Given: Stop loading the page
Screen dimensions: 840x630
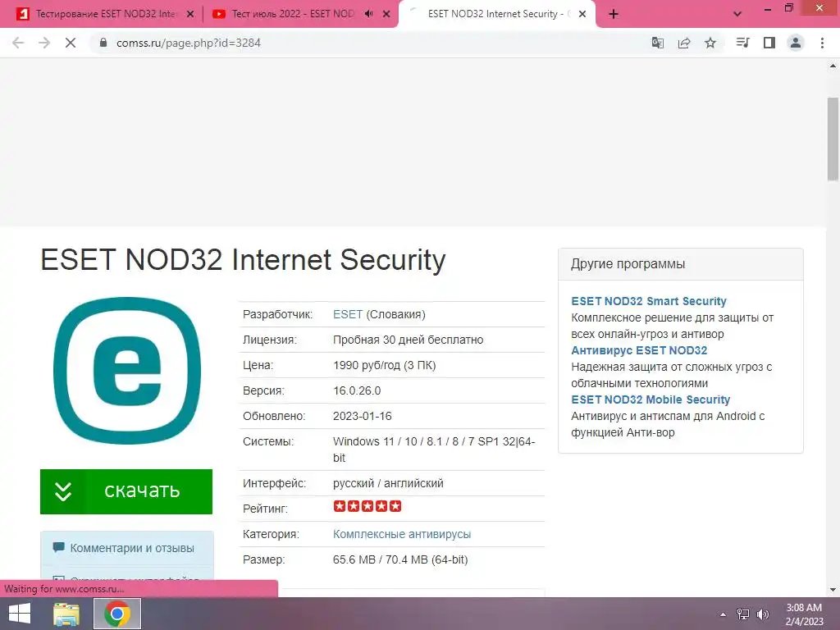Looking at the screenshot, I should pos(71,43).
